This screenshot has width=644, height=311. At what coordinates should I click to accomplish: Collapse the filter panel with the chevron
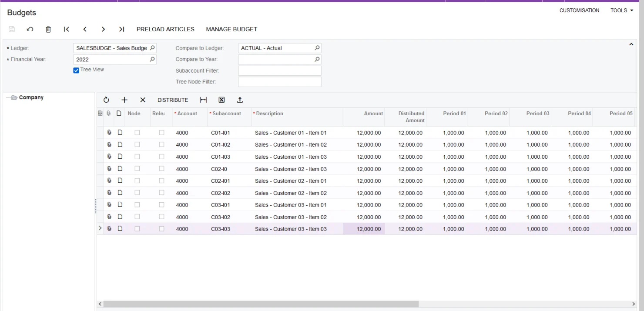[x=631, y=44]
